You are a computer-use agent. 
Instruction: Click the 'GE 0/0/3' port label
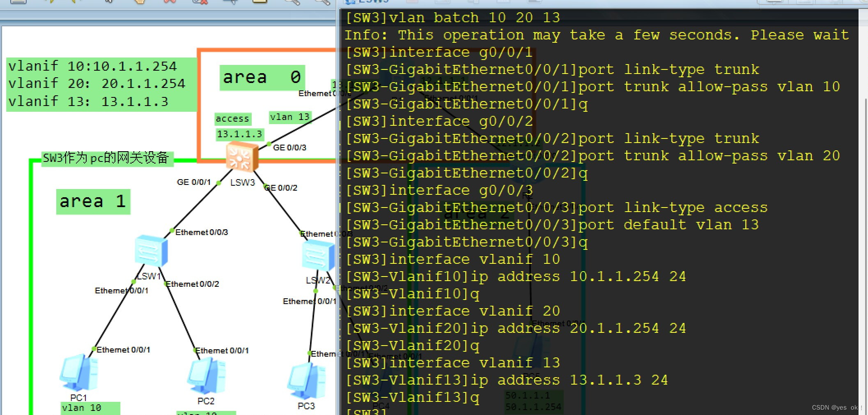coord(289,148)
